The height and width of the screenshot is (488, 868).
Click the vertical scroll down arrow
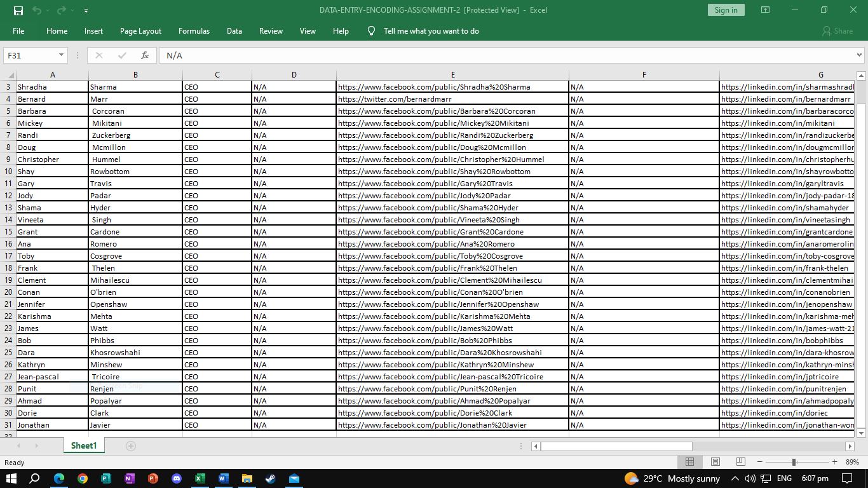[862, 433]
